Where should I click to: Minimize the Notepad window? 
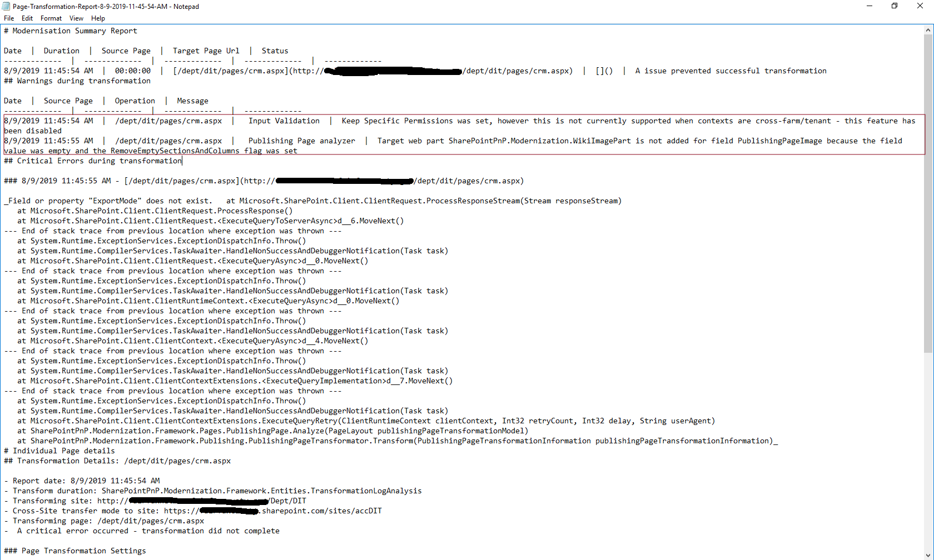click(x=870, y=6)
